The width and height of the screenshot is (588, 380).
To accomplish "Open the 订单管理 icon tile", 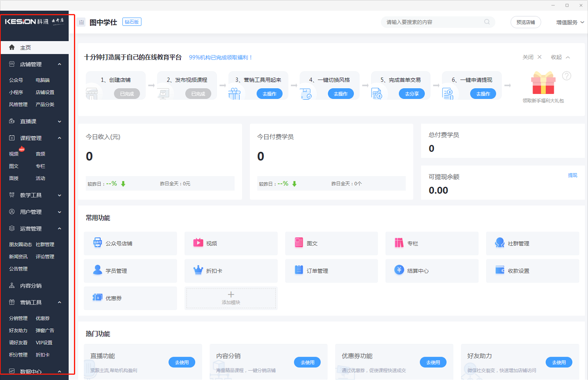I will [299, 270].
